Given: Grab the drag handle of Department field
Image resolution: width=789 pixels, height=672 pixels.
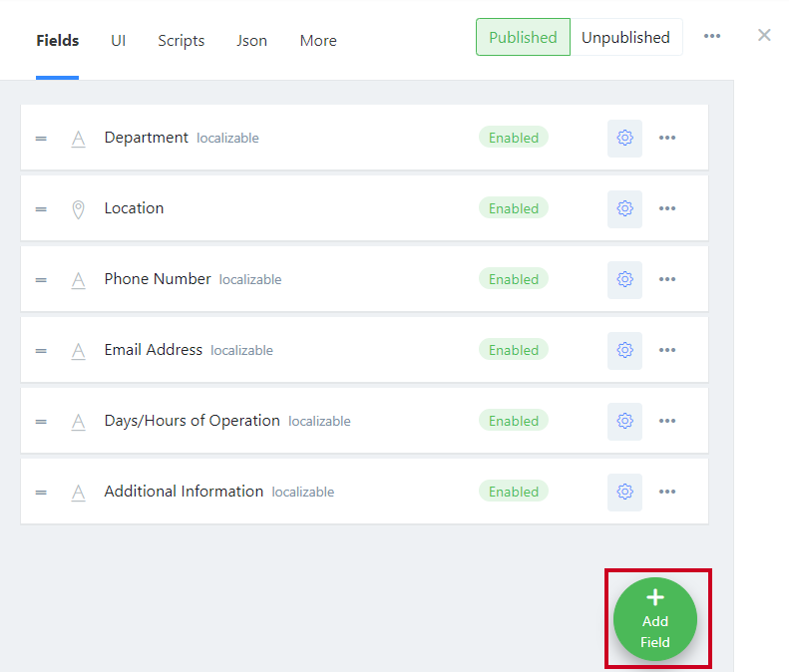Looking at the screenshot, I should pos(41,139).
